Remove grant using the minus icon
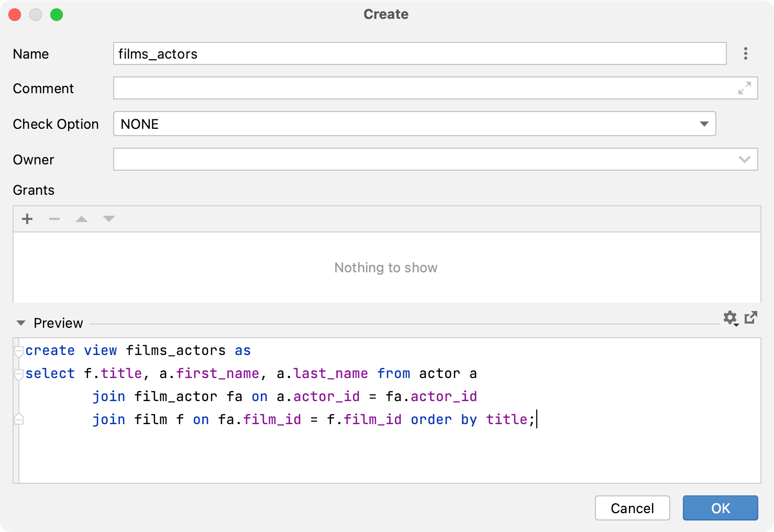Screen dimensions: 774x532 [x=54, y=219]
